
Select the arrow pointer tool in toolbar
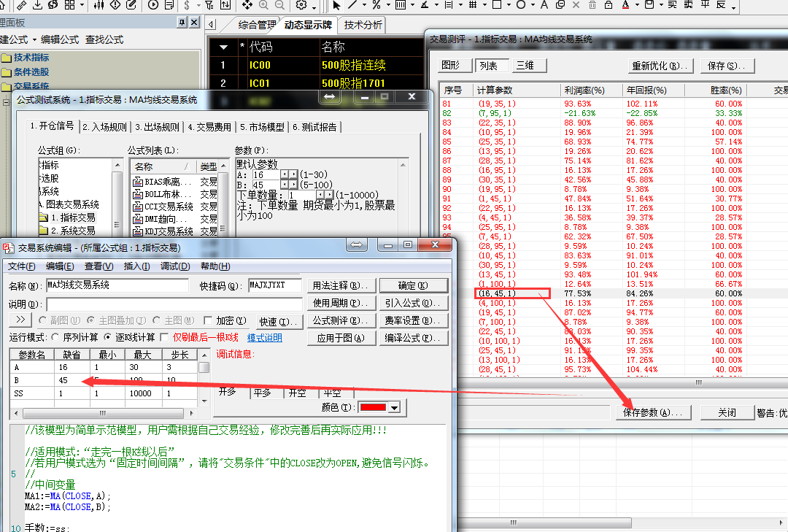tap(336, 5)
